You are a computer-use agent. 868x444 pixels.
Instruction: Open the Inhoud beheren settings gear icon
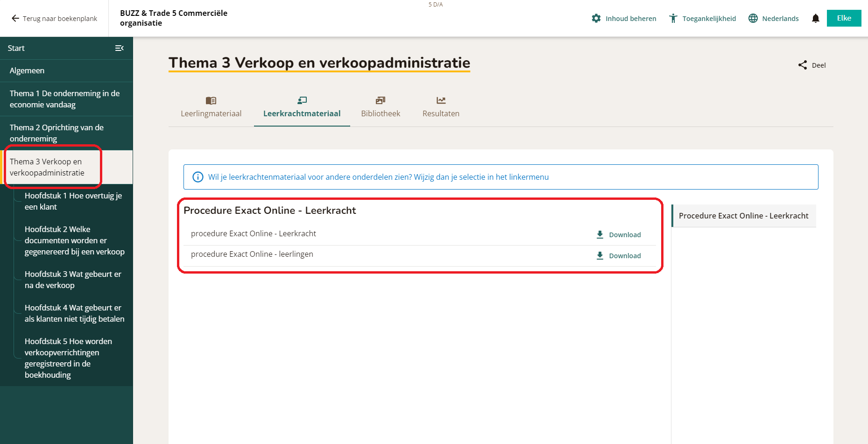point(596,18)
